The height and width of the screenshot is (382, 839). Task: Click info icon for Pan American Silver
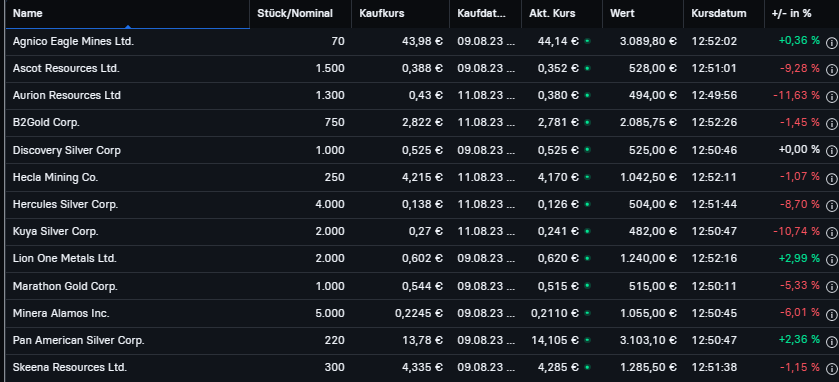point(832,341)
